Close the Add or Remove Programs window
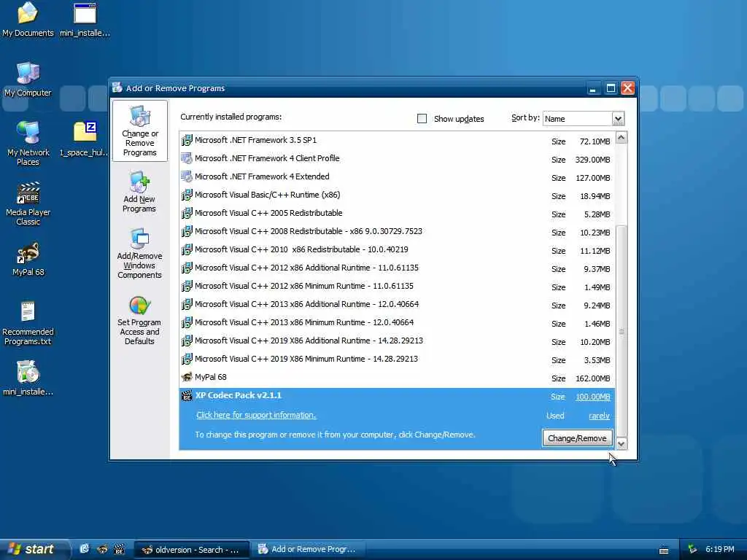This screenshot has height=560, width=747. (628, 88)
